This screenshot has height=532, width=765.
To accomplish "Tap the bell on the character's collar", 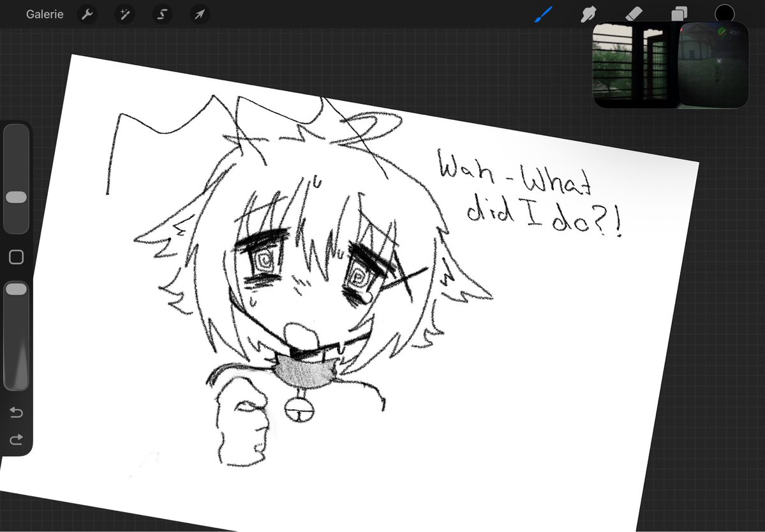I will coord(299,409).
